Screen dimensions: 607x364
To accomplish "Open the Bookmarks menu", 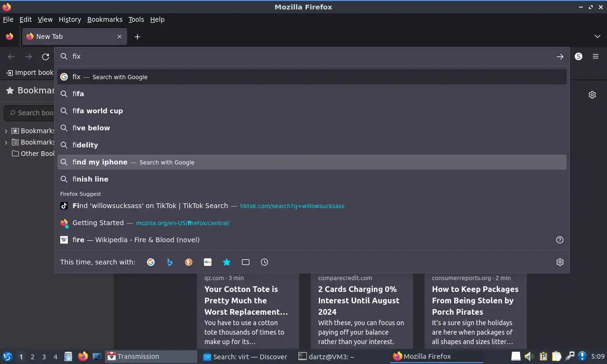I will pyautogui.click(x=105, y=19).
